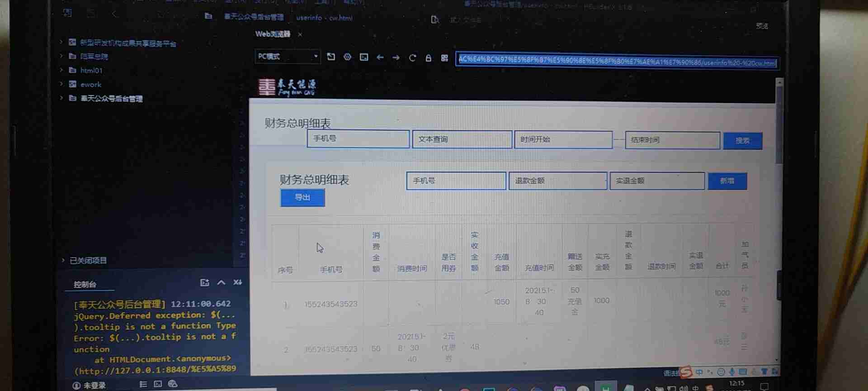Open the browser developer console icon
The height and width of the screenshot is (391, 868).
[364, 57]
